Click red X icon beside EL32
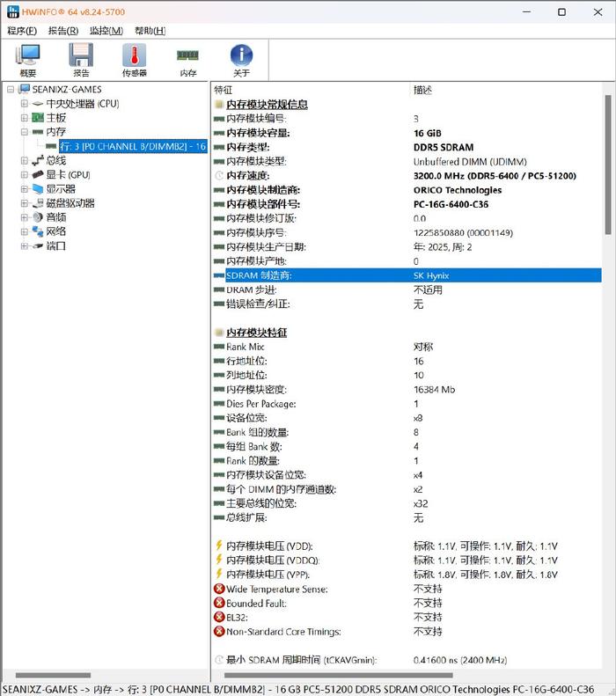 [x=219, y=617]
